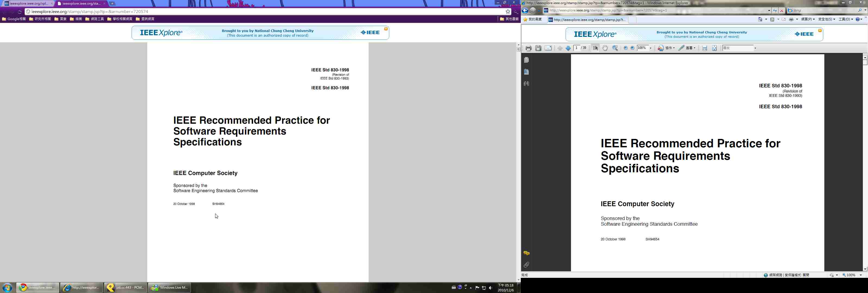The height and width of the screenshot is (293, 868).
Task: Open the Comments panel speech bubble
Action: (526, 253)
